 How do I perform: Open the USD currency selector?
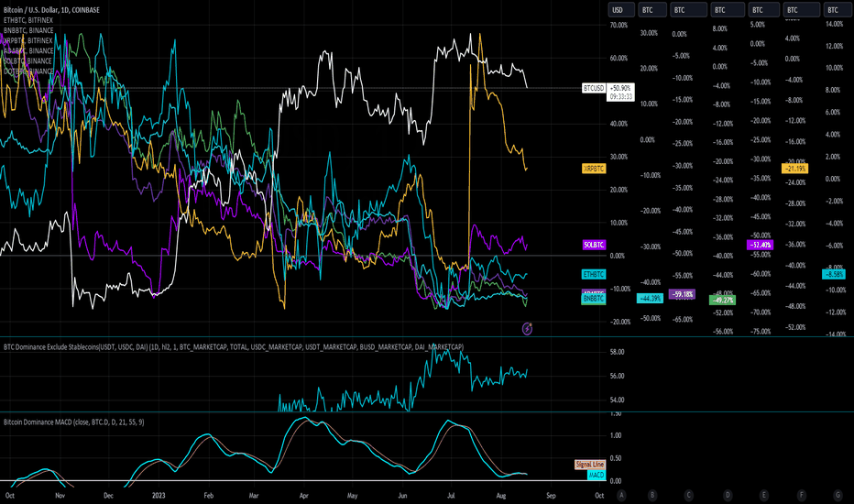(621, 10)
